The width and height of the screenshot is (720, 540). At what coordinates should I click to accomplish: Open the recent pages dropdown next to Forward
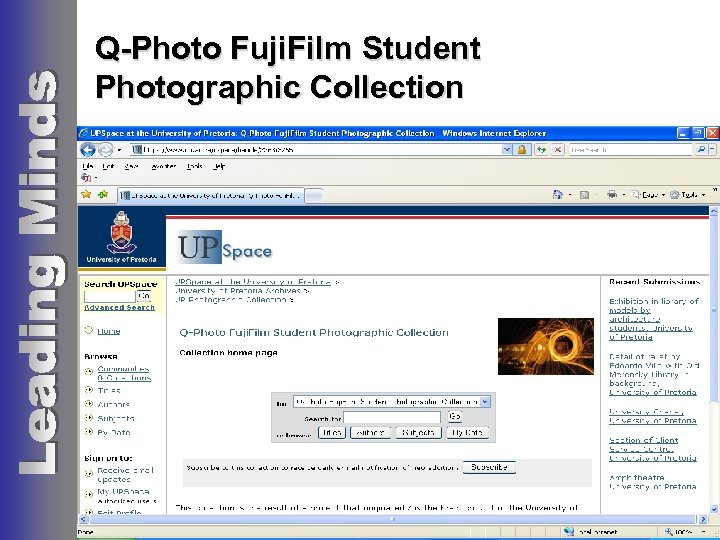119,150
